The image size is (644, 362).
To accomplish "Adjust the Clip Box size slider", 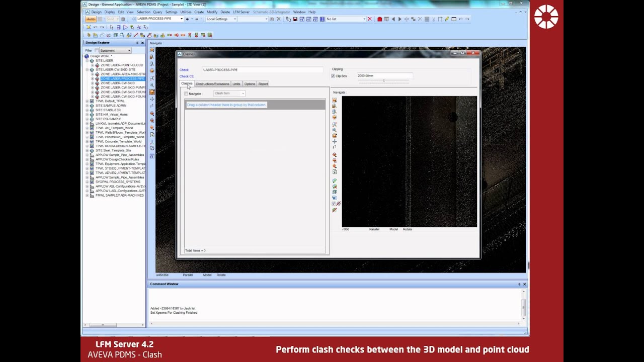I will click(384, 81).
